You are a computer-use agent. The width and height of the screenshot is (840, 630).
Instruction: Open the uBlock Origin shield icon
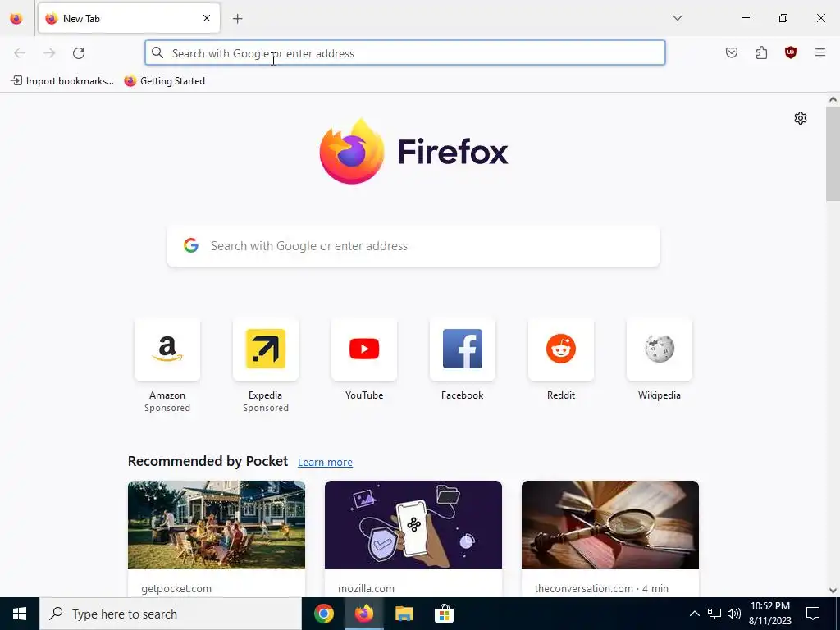coord(790,52)
